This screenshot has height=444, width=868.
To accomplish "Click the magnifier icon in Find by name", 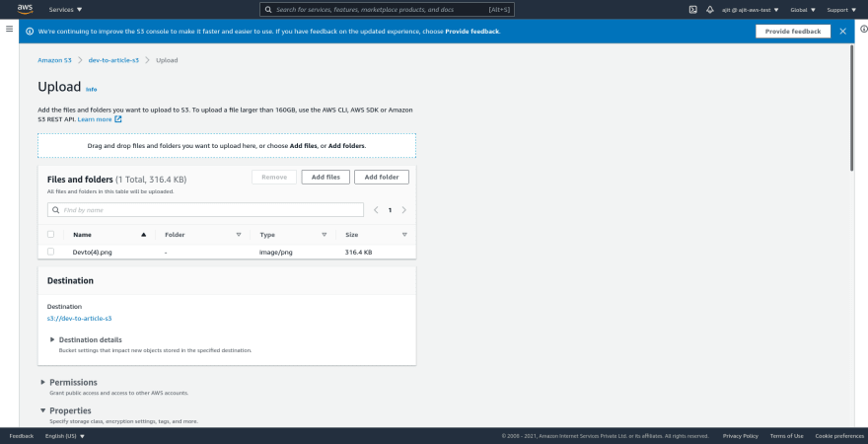I will 56,210.
